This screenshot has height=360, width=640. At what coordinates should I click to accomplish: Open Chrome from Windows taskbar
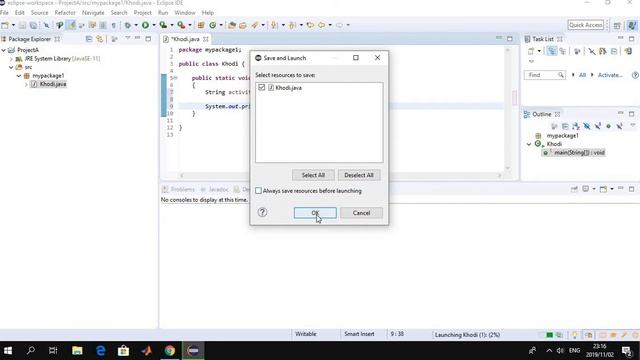click(x=170, y=350)
